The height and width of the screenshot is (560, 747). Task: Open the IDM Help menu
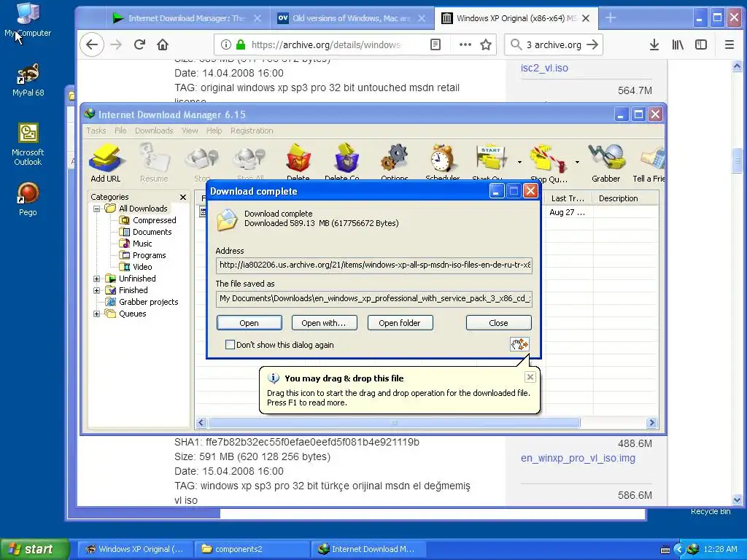click(214, 131)
